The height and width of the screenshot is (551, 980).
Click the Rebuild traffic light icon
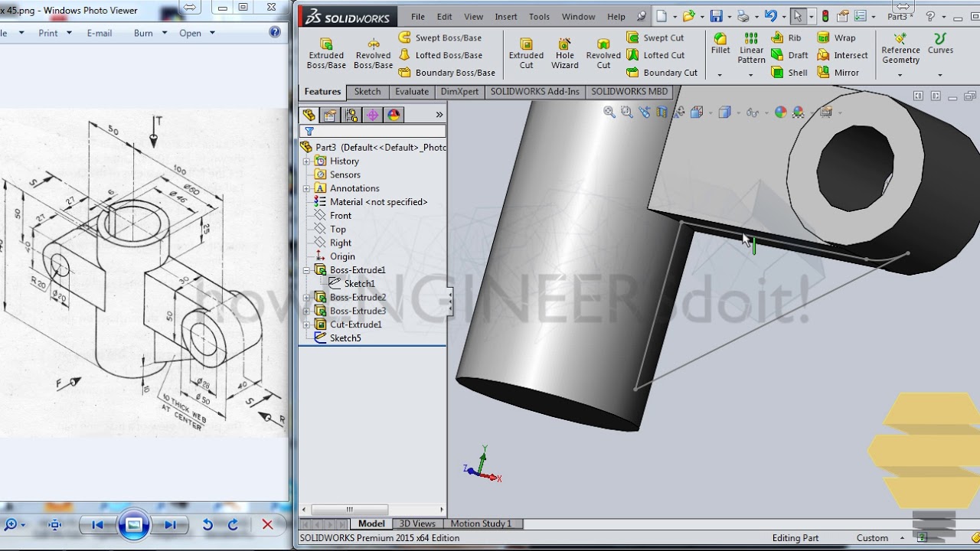[825, 16]
